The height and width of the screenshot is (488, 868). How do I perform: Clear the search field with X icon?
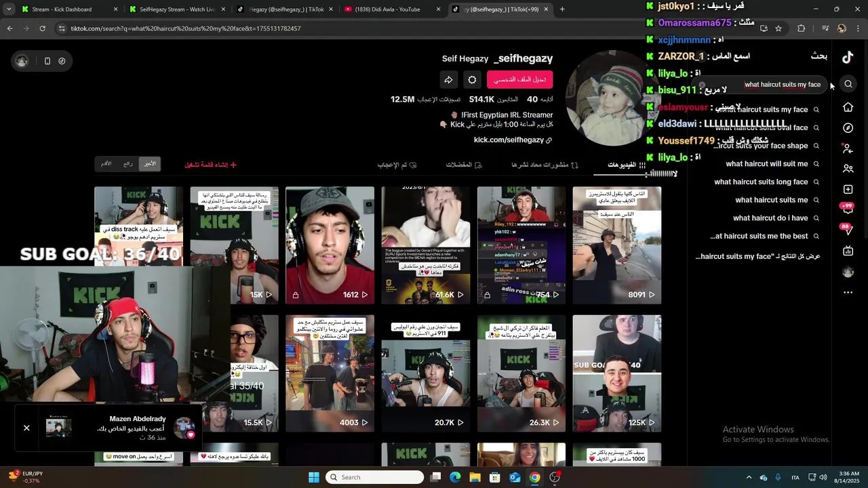tap(702, 85)
